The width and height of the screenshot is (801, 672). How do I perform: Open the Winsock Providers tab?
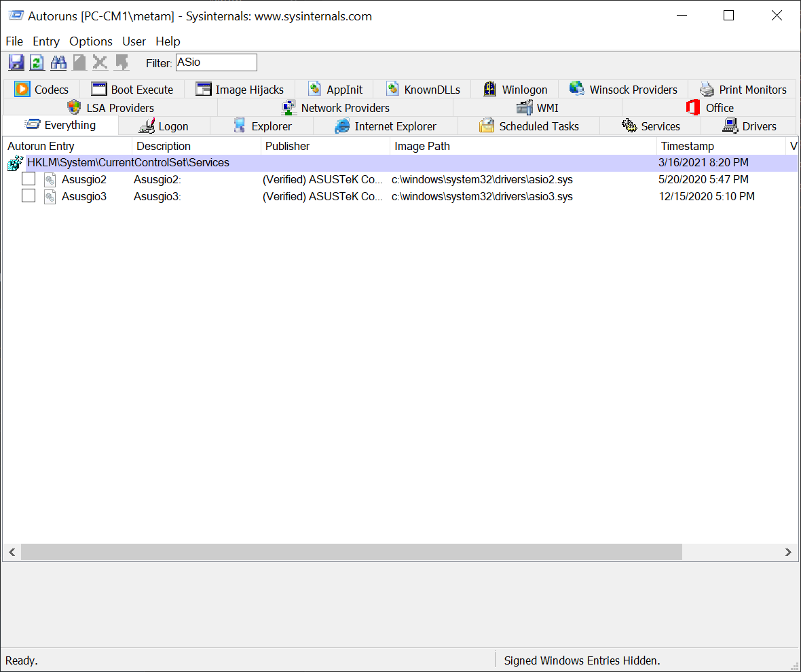pos(623,90)
